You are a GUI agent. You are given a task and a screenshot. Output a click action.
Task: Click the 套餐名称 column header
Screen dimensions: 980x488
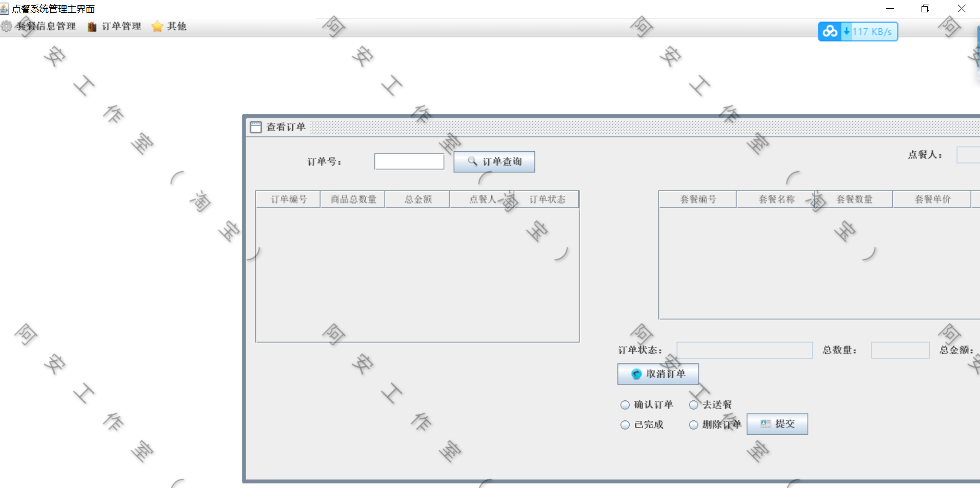click(776, 199)
